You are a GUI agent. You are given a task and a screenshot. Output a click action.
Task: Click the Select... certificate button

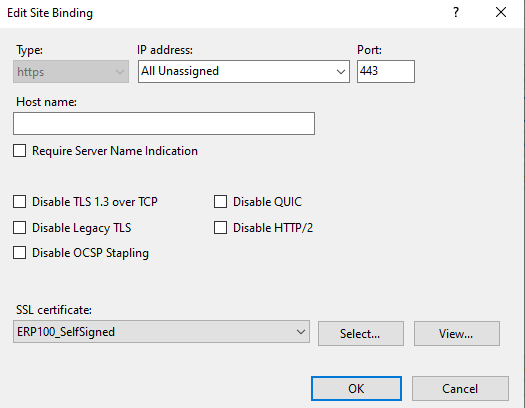click(x=361, y=334)
